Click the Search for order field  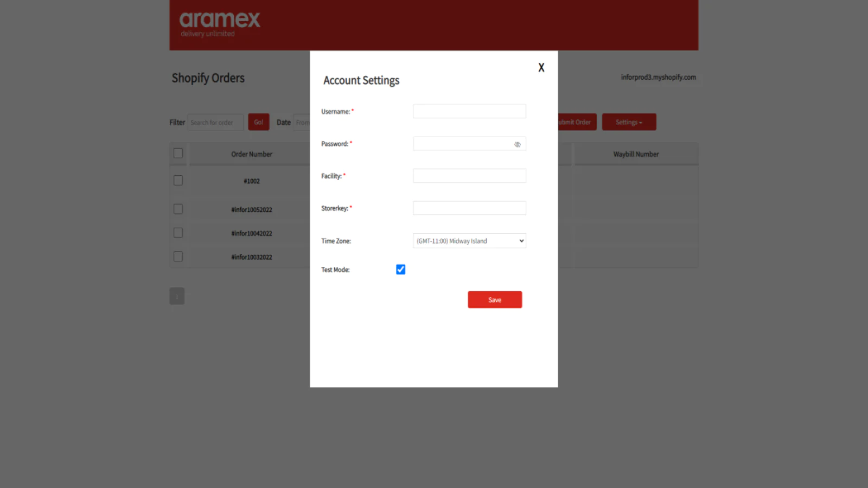click(x=215, y=122)
